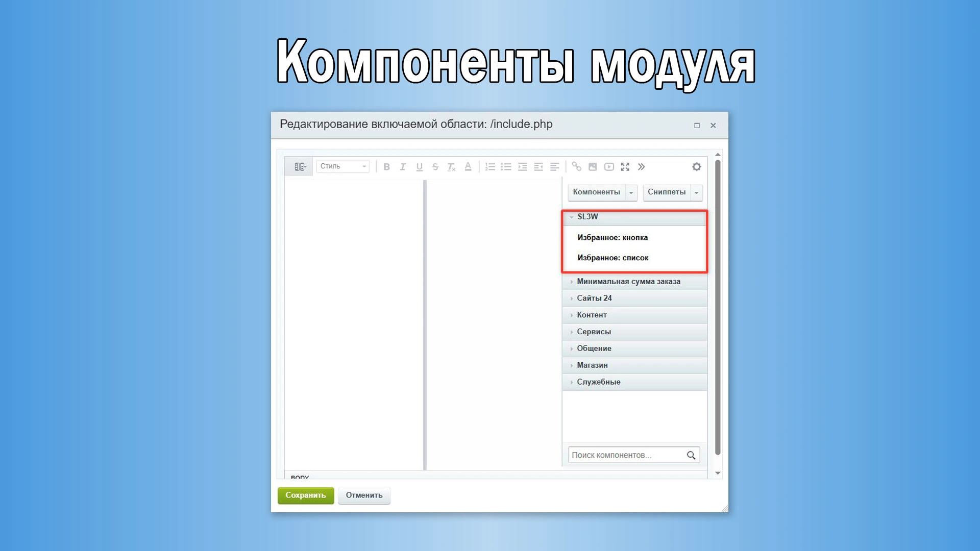Viewport: 980px width, 551px height.
Task: Open the Стиль style dropdown
Action: (x=343, y=166)
